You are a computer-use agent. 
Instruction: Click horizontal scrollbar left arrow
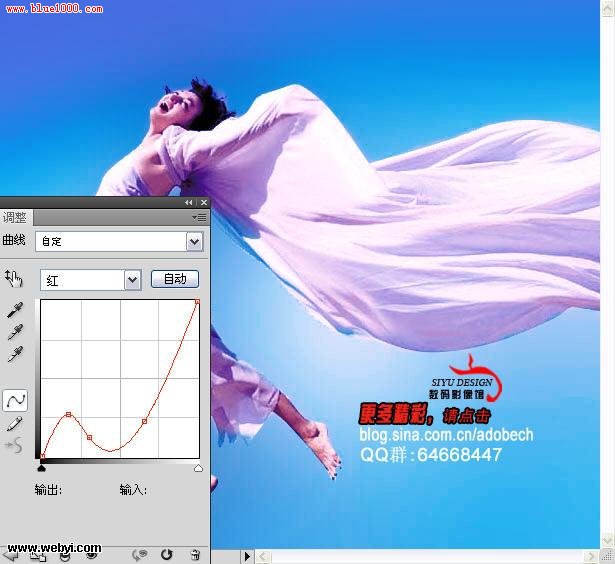[263, 556]
